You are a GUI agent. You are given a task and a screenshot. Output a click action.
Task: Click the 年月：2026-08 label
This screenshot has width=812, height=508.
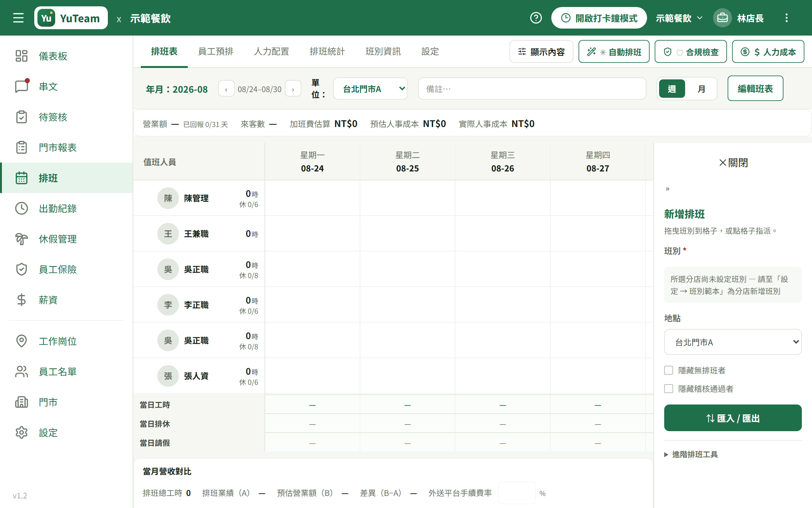[177, 89]
